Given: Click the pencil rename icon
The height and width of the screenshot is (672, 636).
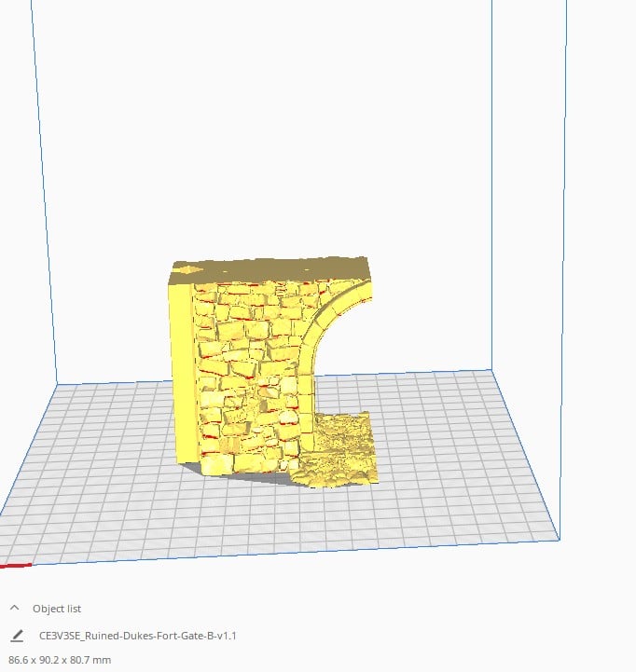Looking at the screenshot, I should point(16,636).
